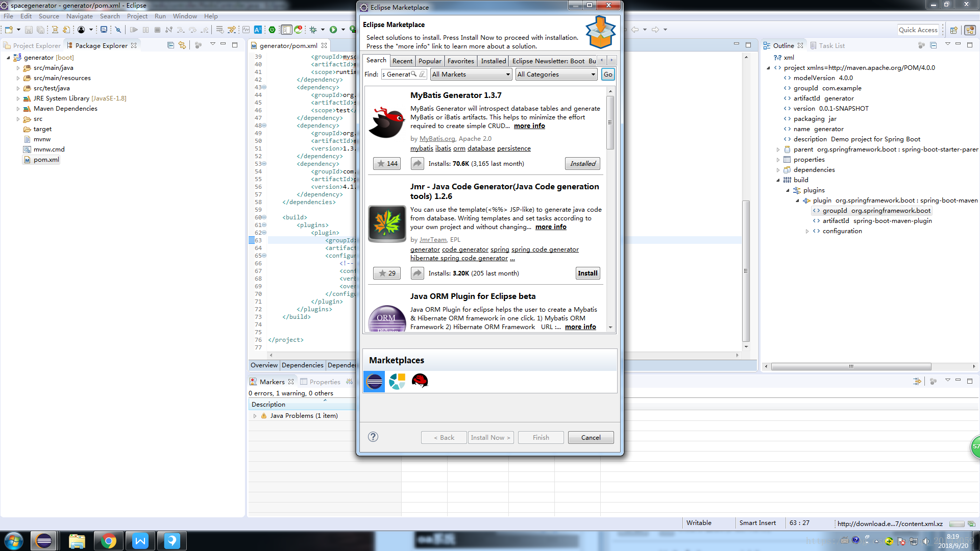Select the Java EE perspective icon
This screenshot has width=980, height=551.
tap(970, 30)
